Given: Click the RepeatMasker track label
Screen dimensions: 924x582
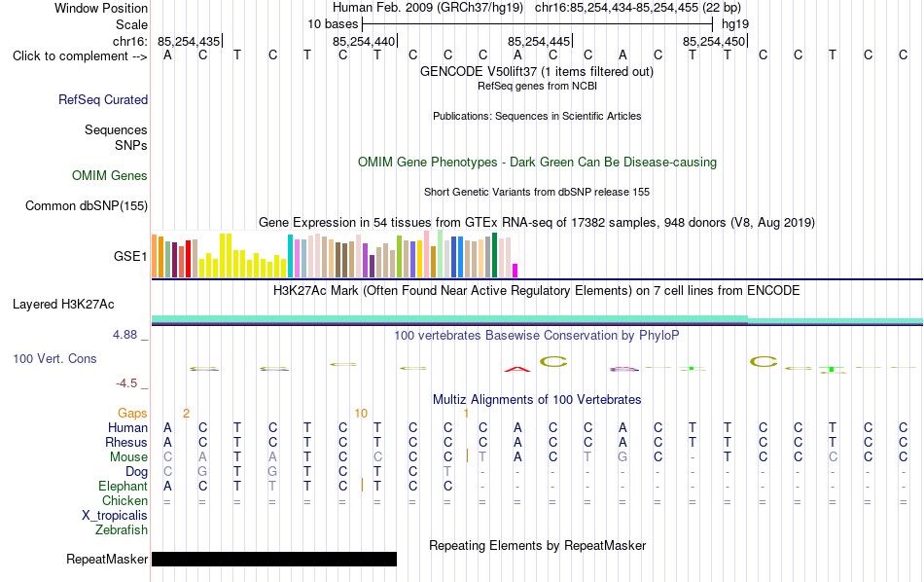Looking at the screenshot, I should click(x=107, y=559).
